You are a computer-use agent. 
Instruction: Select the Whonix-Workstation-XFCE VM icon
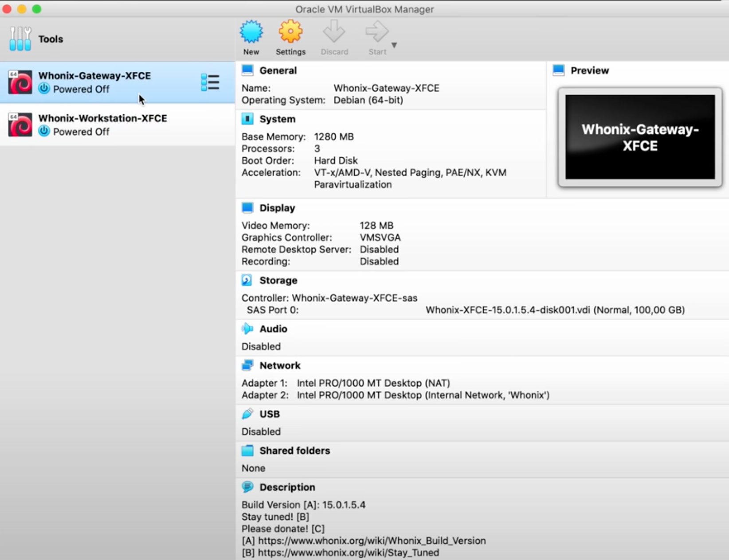point(20,124)
